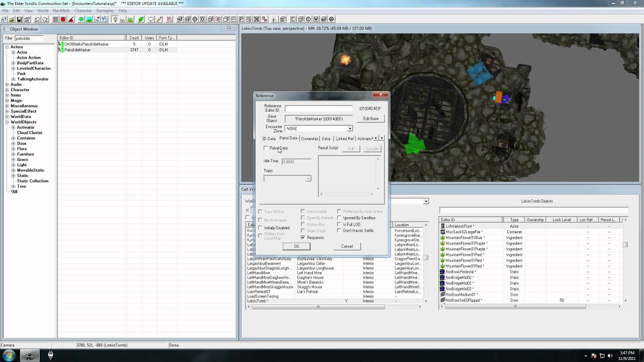The image size is (644, 362).
Task: Collapse the WorldObjects tree node
Action: 8,122
